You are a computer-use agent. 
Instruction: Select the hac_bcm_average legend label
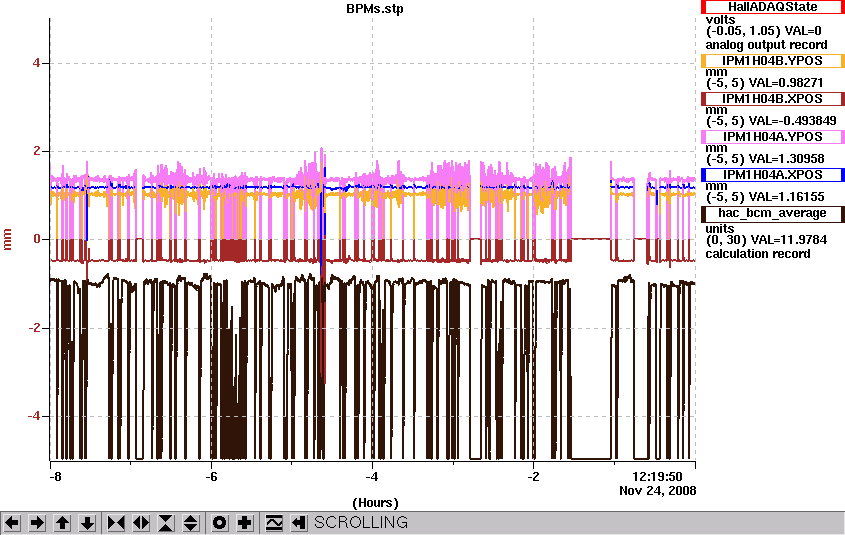(x=772, y=213)
